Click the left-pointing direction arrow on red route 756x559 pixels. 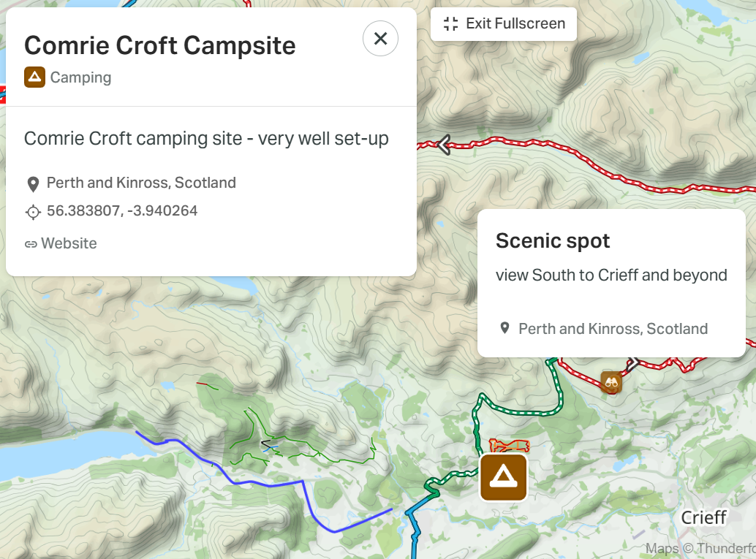444,145
